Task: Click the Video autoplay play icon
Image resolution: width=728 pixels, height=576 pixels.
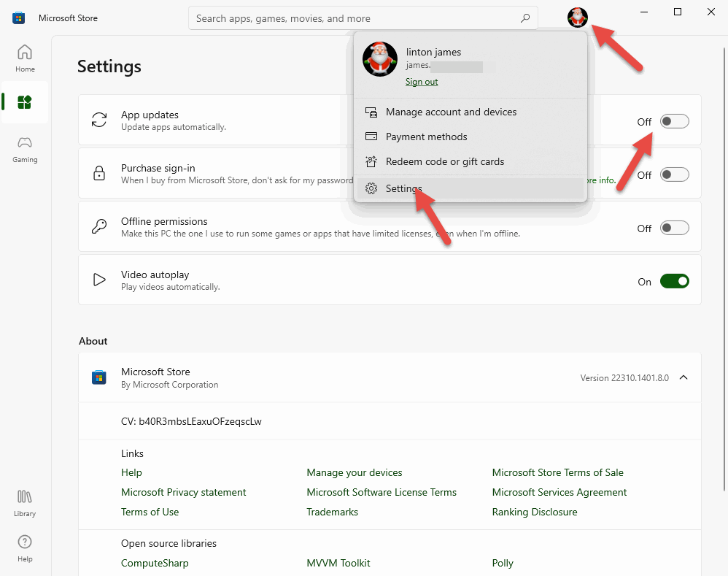Action: coord(99,280)
